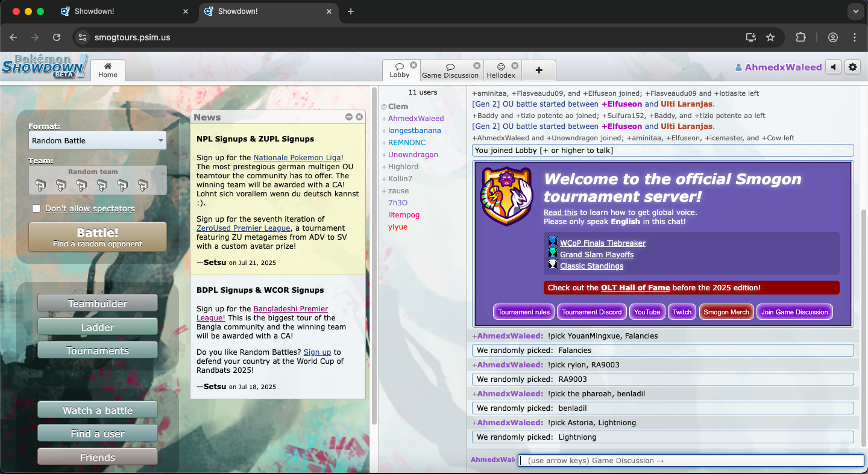868x474 pixels.
Task: Open new Chrome tab
Action: click(x=351, y=11)
